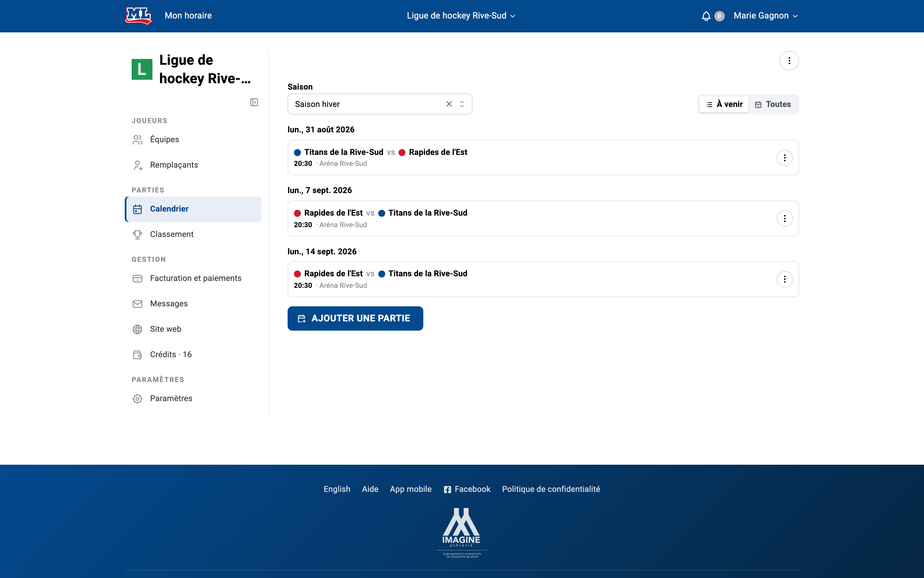This screenshot has width=924, height=578.
Task: Open Facturation et paiements
Action: 193,278
